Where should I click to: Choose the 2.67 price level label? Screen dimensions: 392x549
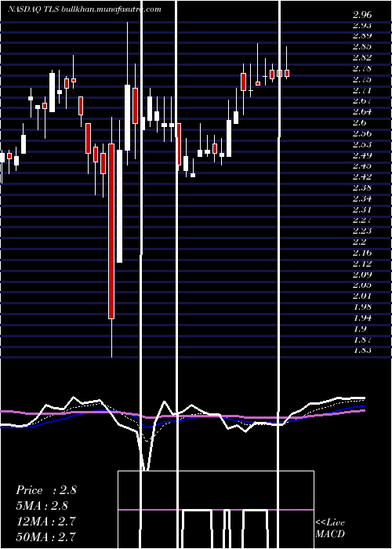point(362,101)
